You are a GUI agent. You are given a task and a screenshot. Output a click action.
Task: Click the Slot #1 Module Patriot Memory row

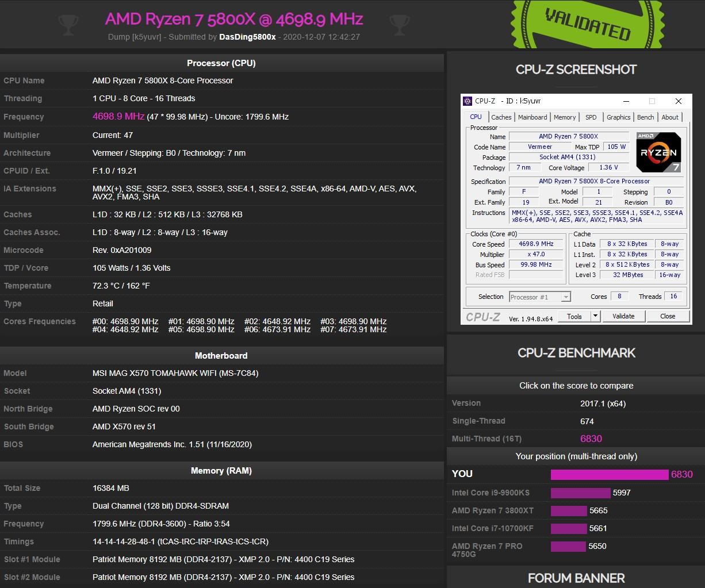(221, 559)
